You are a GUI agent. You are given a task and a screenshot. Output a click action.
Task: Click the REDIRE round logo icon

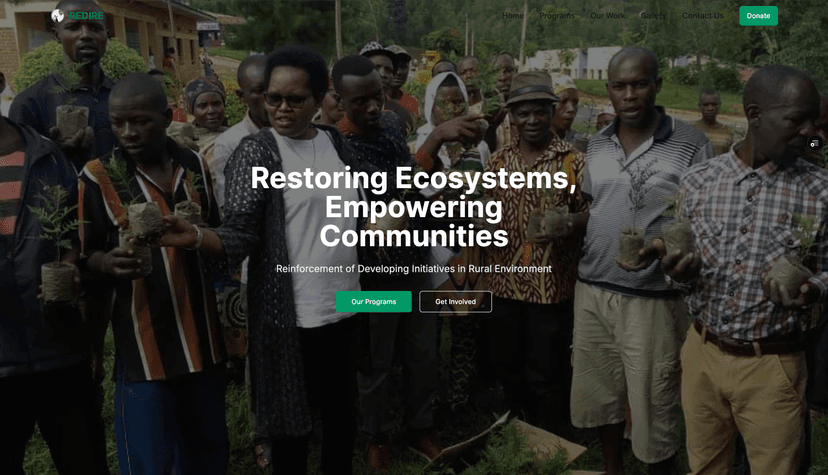click(58, 16)
